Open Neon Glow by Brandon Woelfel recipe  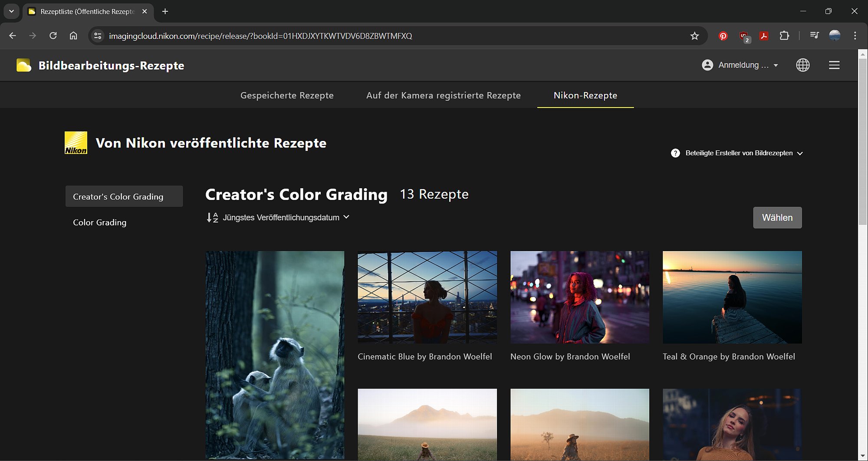579,297
